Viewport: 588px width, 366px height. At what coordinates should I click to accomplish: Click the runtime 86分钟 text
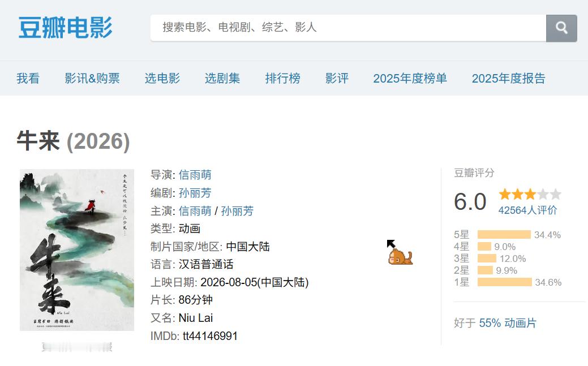tap(195, 300)
